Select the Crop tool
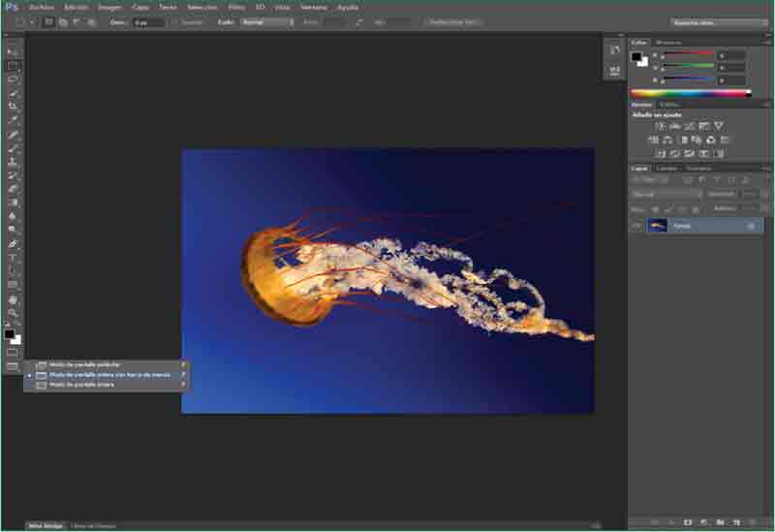This screenshot has width=775, height=532. click(13, 107)
